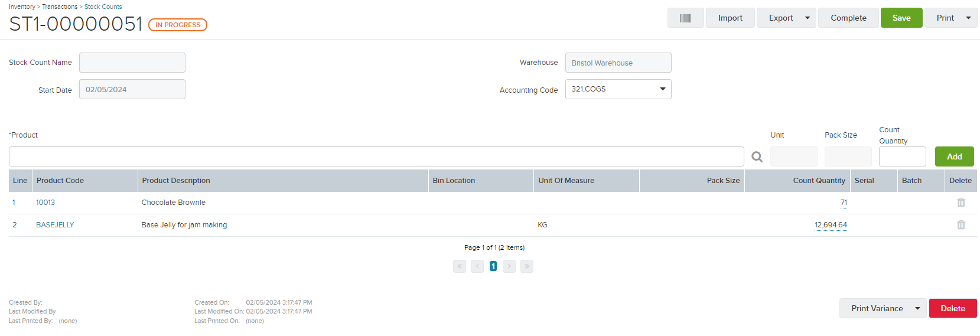
Task: Open product code 10013 link
Action: 45,203
